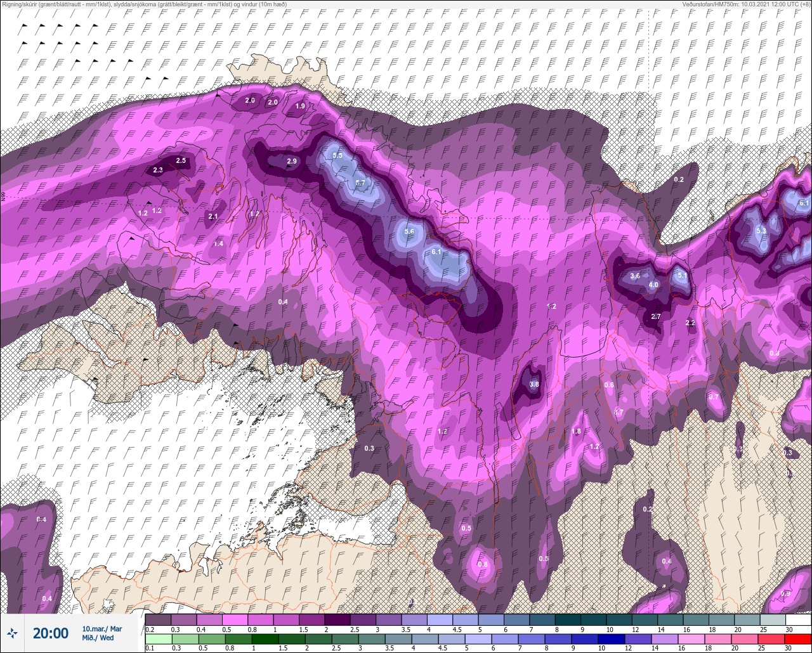The height and width of the screenshot is (653, 812).
Task: Click the 5.5 precipitation value on map
Action: tap(337, 155)
